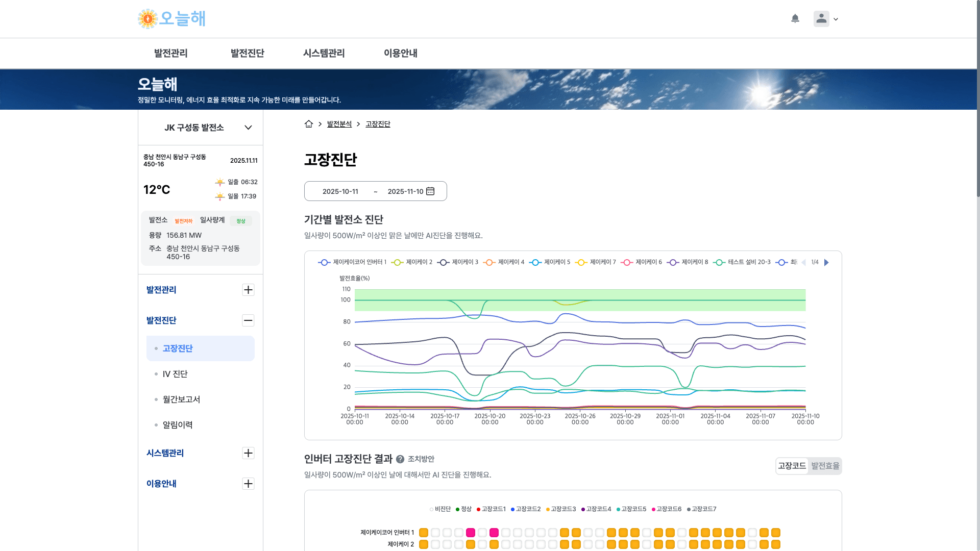Open 이용안내 top navigation menu

[400, 53]
